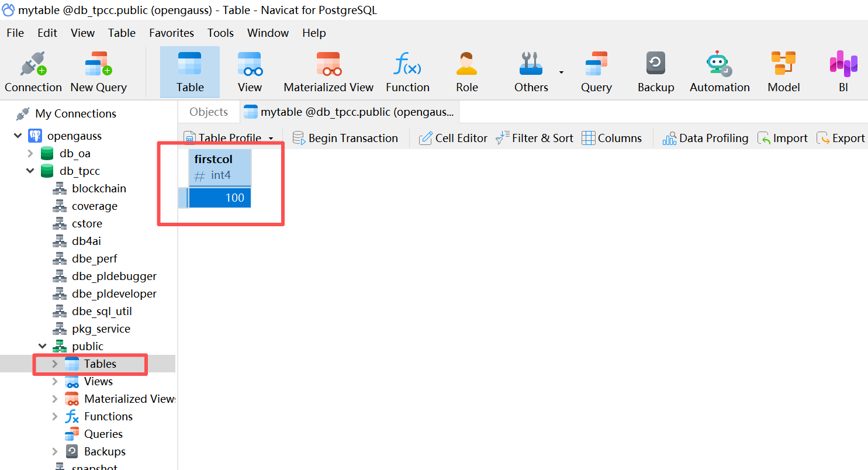Open Materialized View objects
Image resolution: width=868 pixels, height=470 pixels.
coord(328,72)
